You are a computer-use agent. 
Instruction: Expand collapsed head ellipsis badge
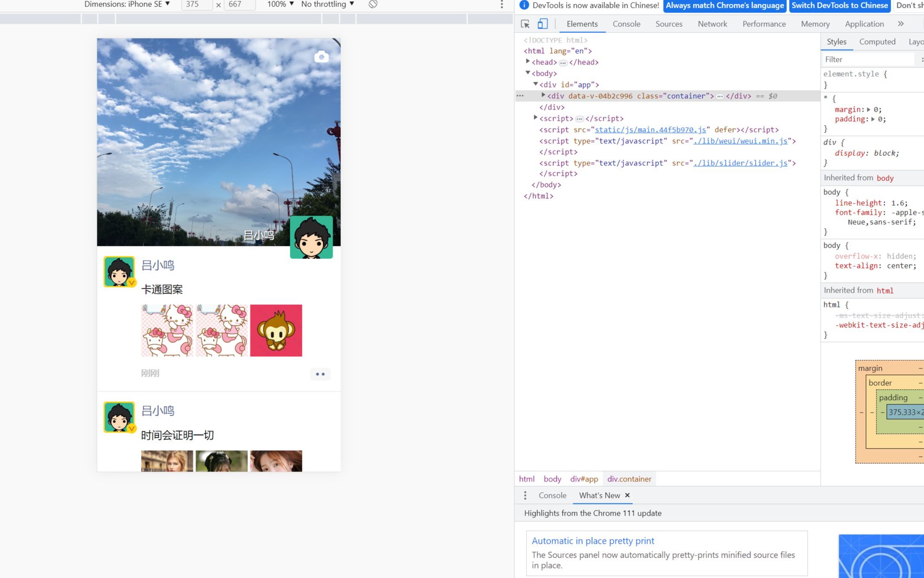click(563, 63)
